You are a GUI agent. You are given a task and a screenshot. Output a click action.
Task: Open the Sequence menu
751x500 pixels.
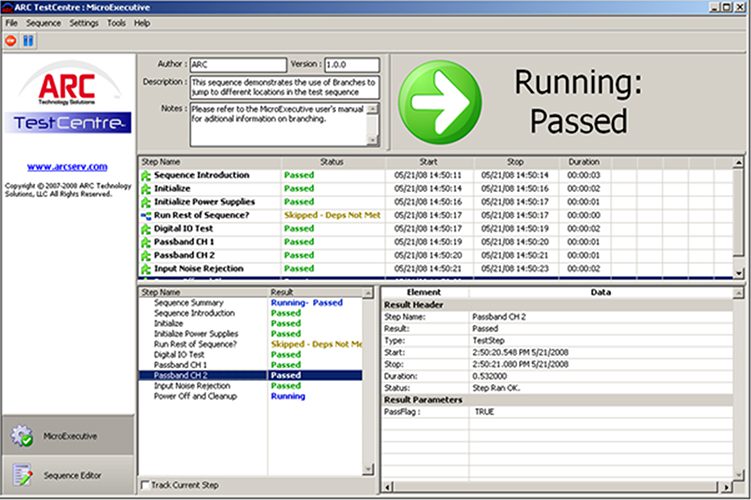coord(44,23)
